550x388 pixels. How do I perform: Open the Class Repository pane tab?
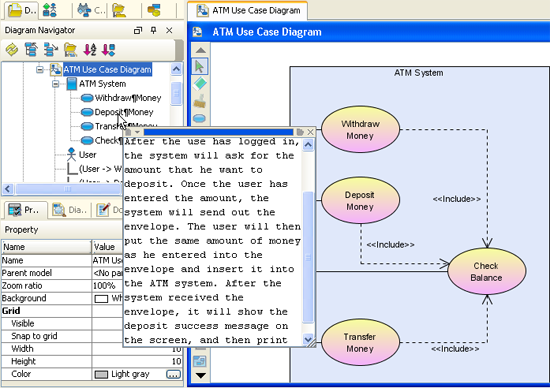tap(90, 10)
